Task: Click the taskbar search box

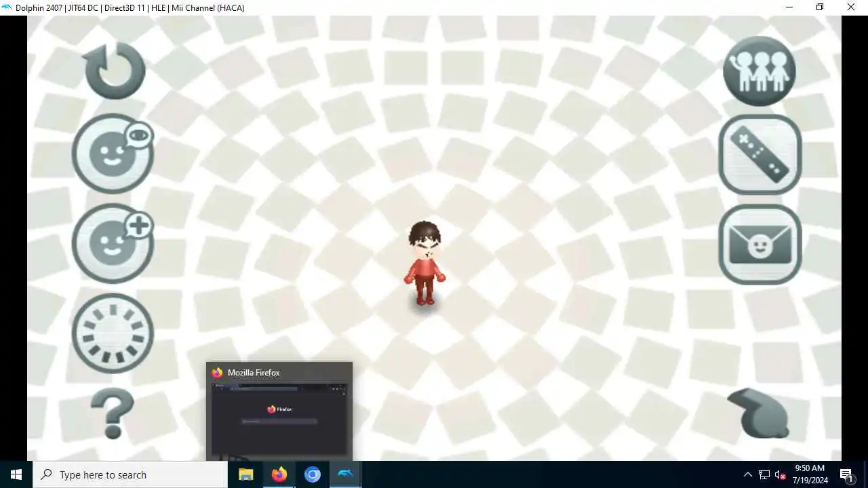Action: (130, 474)
